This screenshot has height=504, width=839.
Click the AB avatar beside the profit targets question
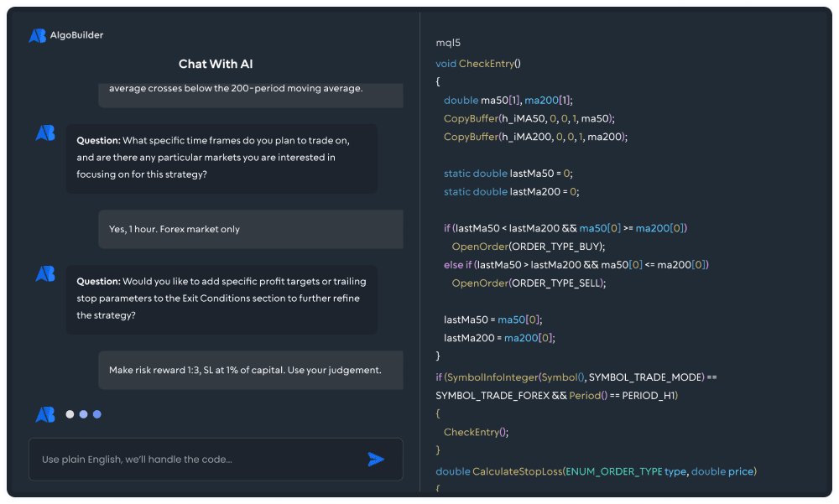pos(44,273)
